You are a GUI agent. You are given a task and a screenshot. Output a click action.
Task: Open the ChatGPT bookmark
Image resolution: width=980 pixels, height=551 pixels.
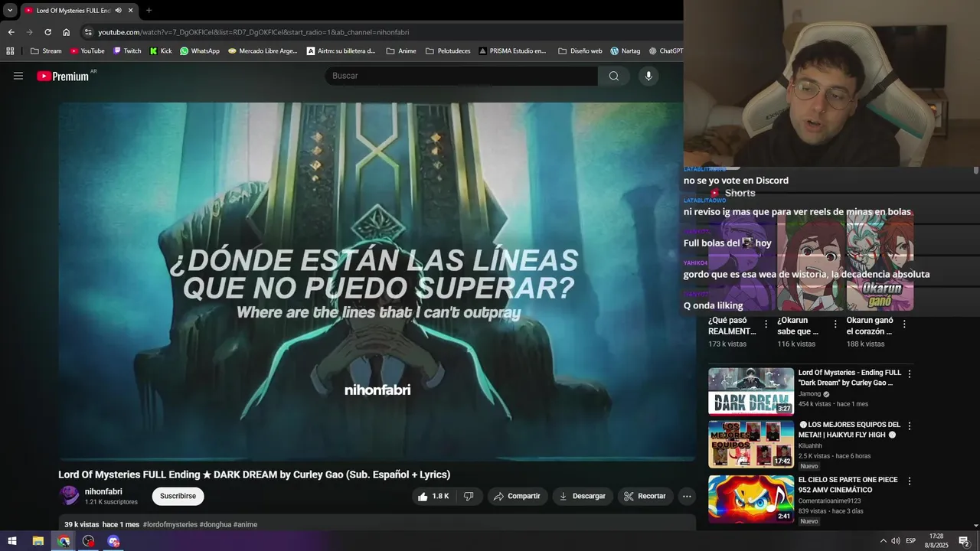click(x=665, y=51)
